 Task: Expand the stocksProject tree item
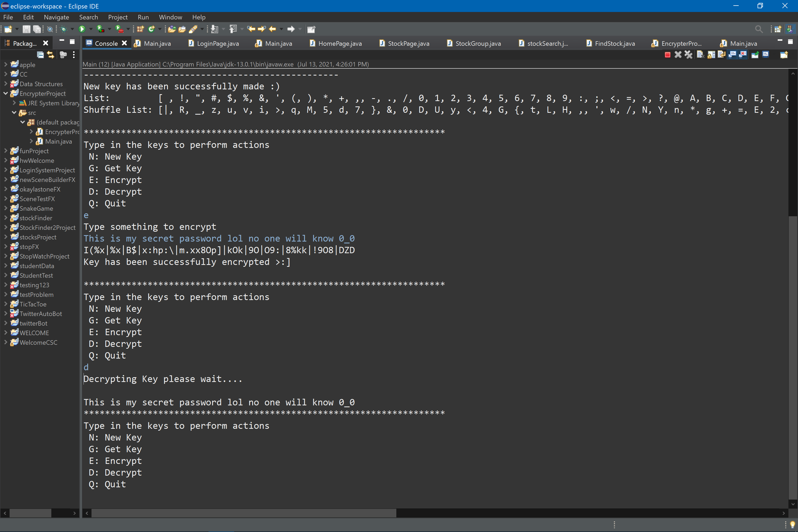5,237
